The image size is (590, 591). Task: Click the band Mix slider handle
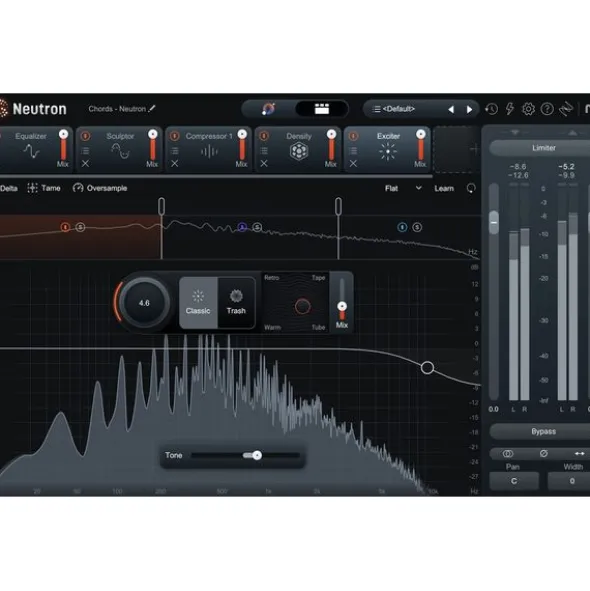342,306
